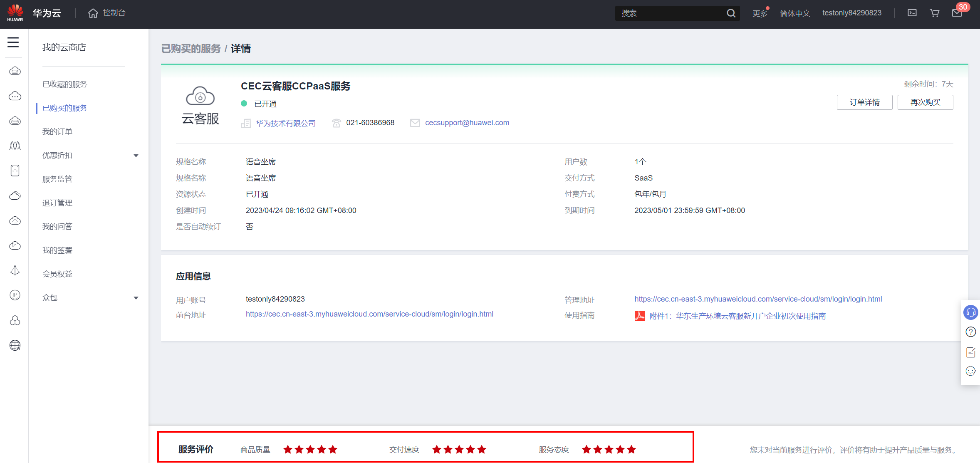
Task: Click the cloud upload arrow sidebar icon
Action: pyautogui.click(x=15, y=220)
